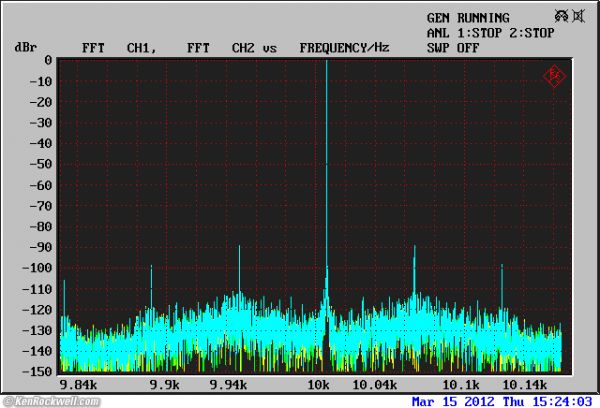Click the Mar 15 2012 timestamp
This screenshot has width=600, height=408.
[502, 401]
